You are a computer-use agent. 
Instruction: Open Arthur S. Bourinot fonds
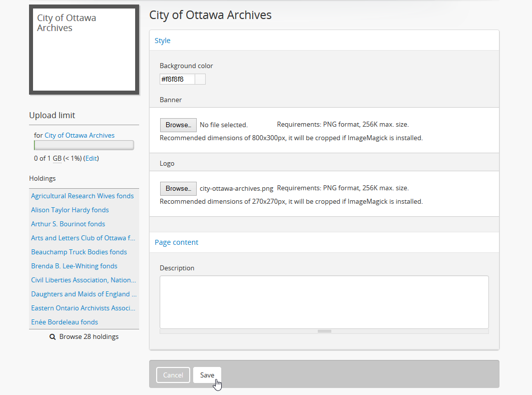[x=68, y=224]
